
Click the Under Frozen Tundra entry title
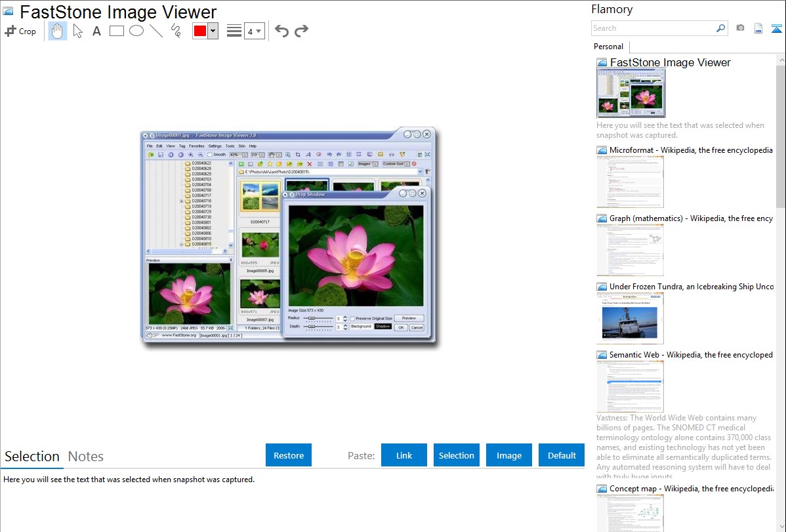pyautogui.click(x=692, y=286)
